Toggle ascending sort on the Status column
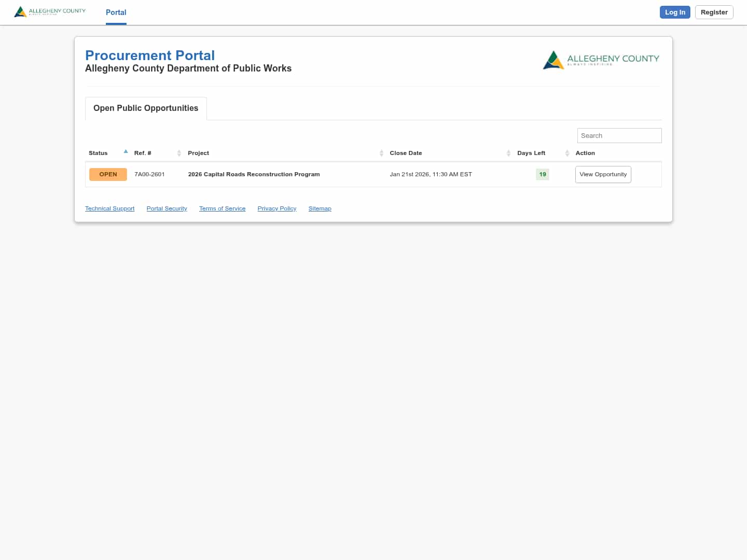The height and width of the screenshot is (560, 747). tap(126, 151)
